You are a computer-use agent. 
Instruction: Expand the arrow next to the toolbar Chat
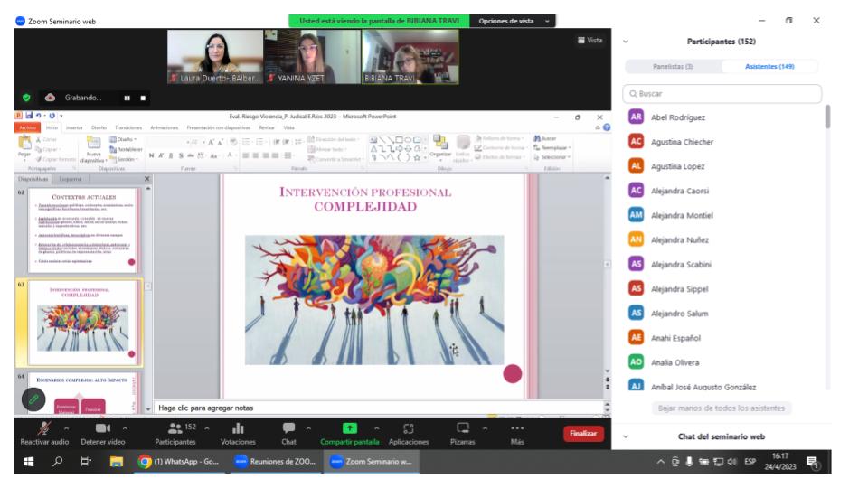pyautogui.click(x=308, y=428)
